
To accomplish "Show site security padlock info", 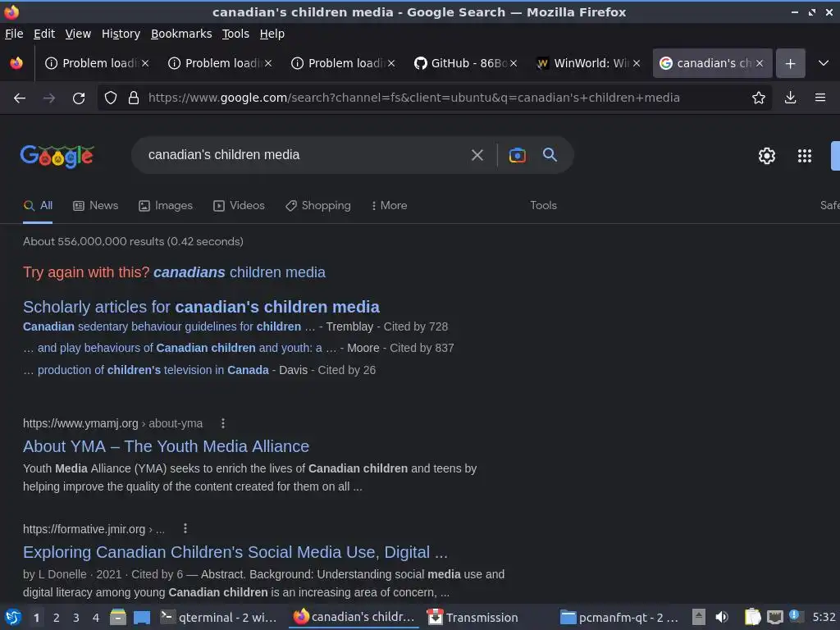I will (134, 98).
